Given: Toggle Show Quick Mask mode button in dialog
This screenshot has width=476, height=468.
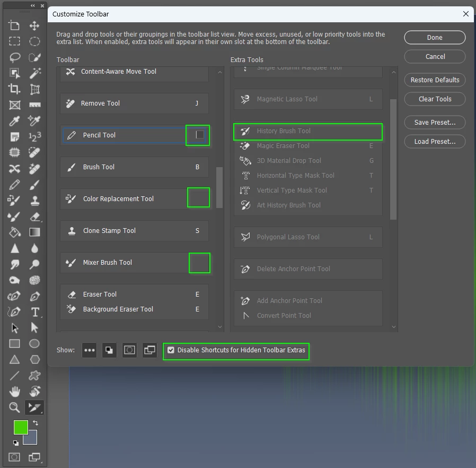Looking at the screenshot, I should coord(130,350).
